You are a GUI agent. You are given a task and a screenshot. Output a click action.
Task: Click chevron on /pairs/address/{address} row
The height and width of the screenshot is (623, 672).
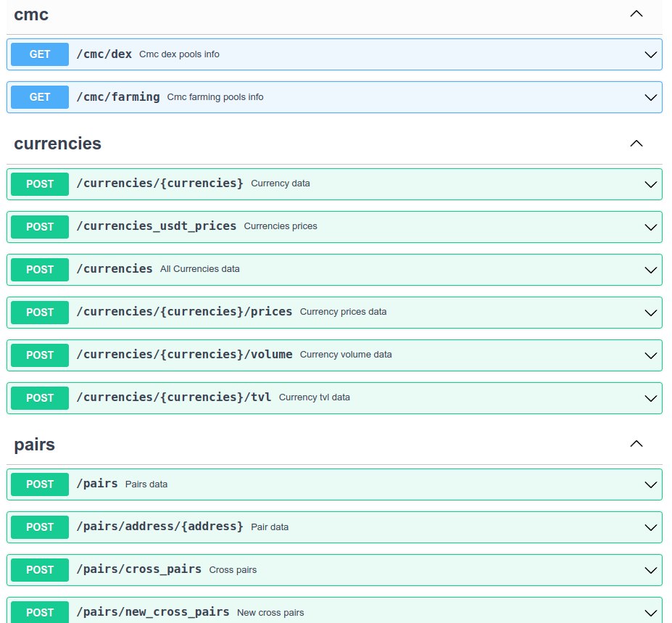(x=650, y=527)
